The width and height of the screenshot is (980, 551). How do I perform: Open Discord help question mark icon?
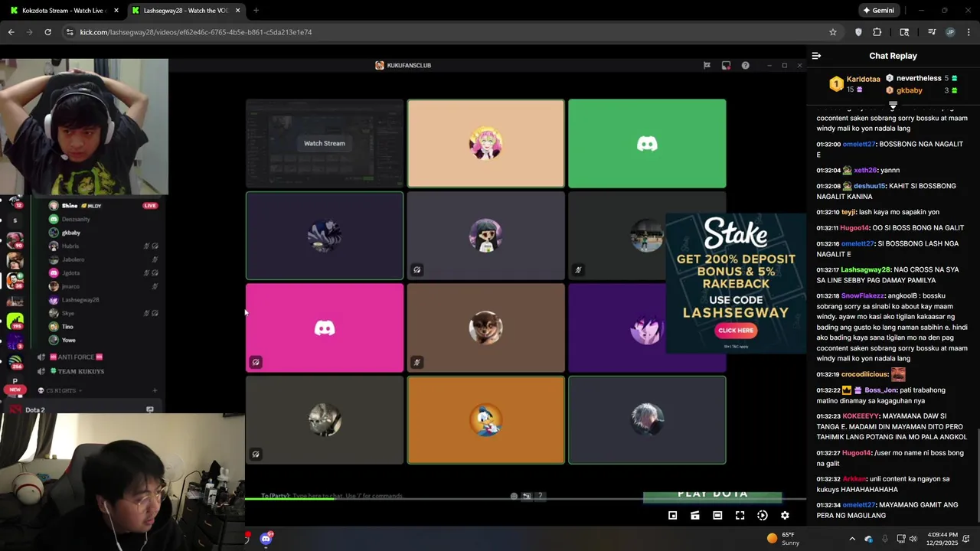click(745, 65)
